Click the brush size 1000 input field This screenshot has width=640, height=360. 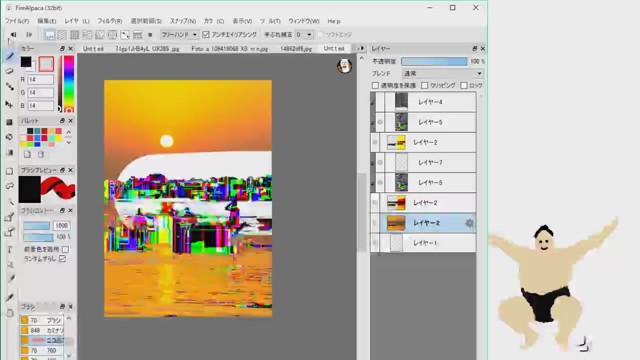point(61,226)
